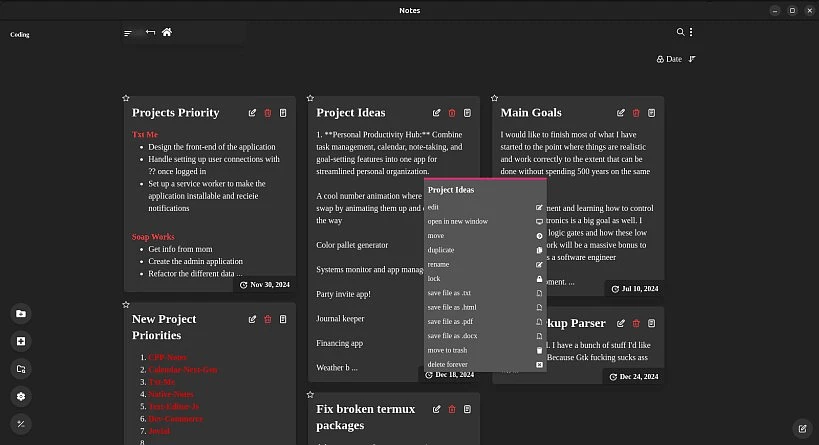Image resolution: width=819 pixels, height=445 pixels.
Task: Select the Coding notebook label
Action: pos(20,34)
